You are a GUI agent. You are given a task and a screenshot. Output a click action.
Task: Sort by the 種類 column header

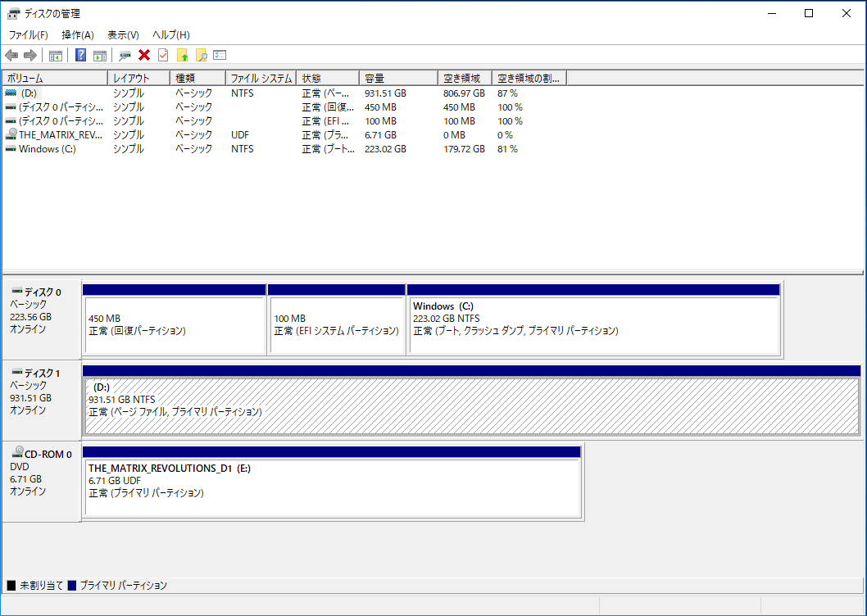[198, 78]
